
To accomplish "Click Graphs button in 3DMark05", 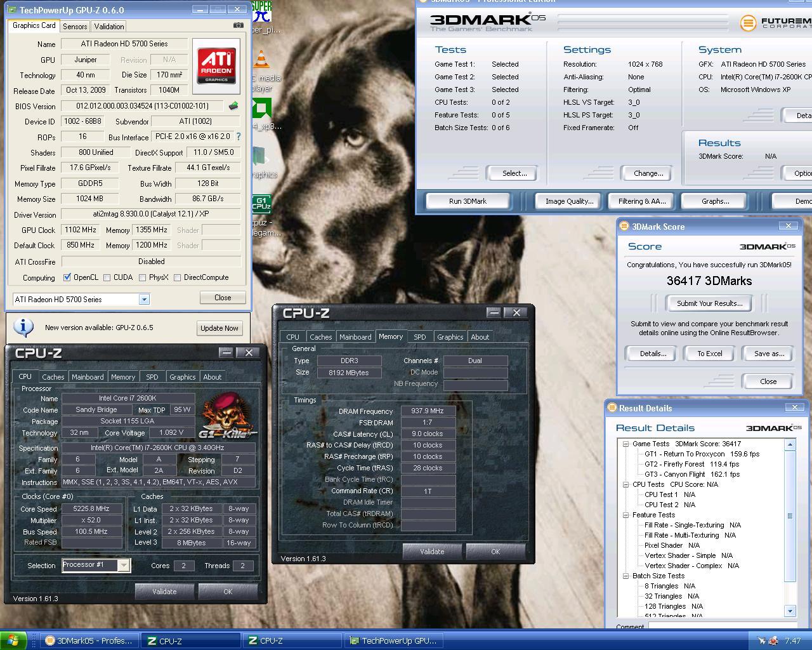I will (x=715, y=201).
